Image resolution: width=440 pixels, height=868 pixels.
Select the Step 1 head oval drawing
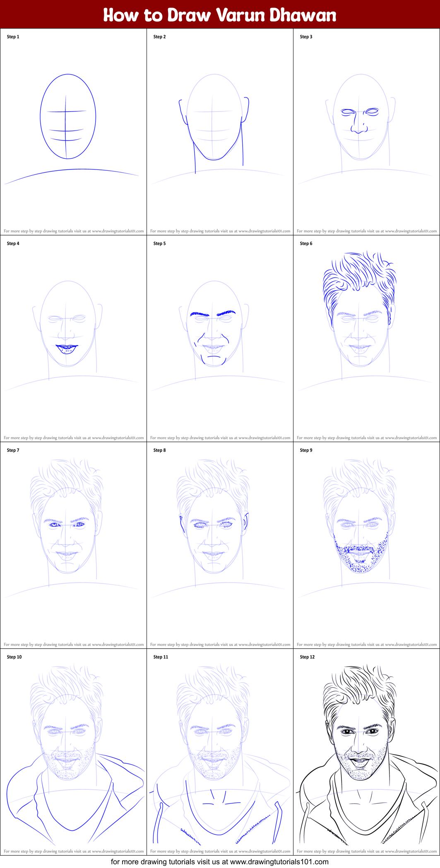(x=68, y=116)
